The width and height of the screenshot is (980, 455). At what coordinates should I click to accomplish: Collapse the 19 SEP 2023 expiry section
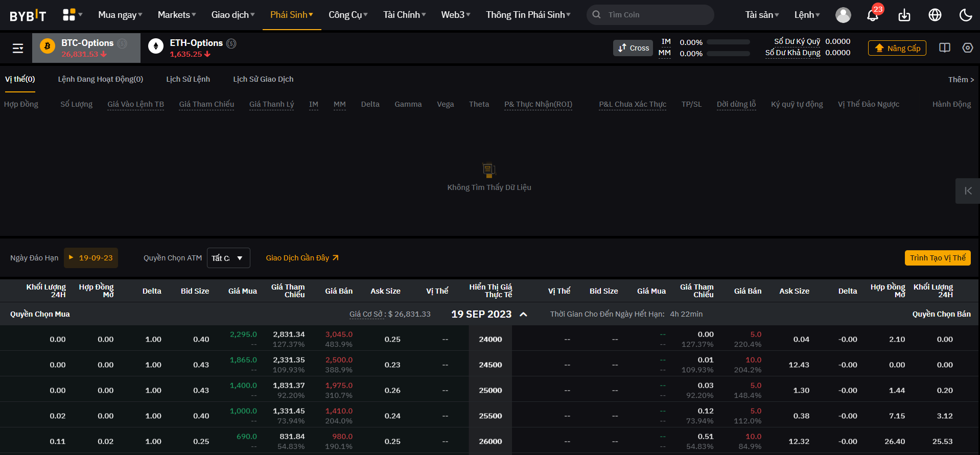(523, 314)
